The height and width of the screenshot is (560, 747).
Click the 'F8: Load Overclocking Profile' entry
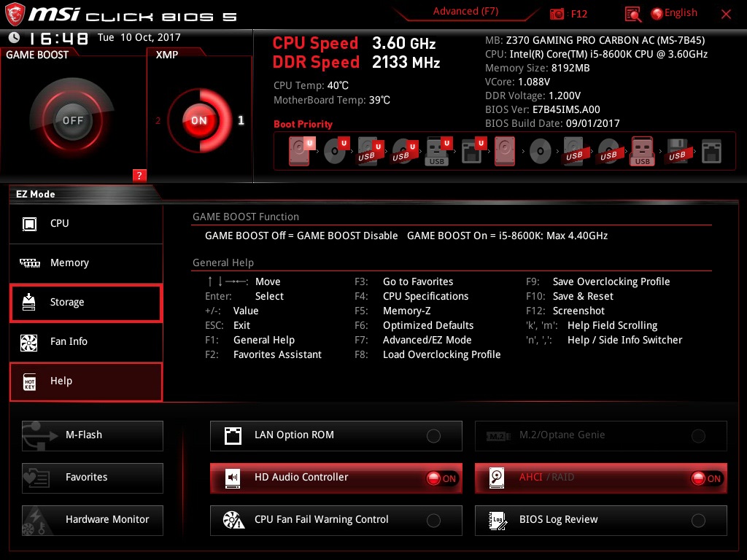click(x=427, y=355)
